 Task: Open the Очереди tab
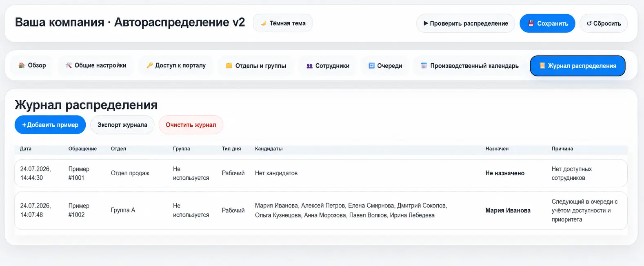385,65
